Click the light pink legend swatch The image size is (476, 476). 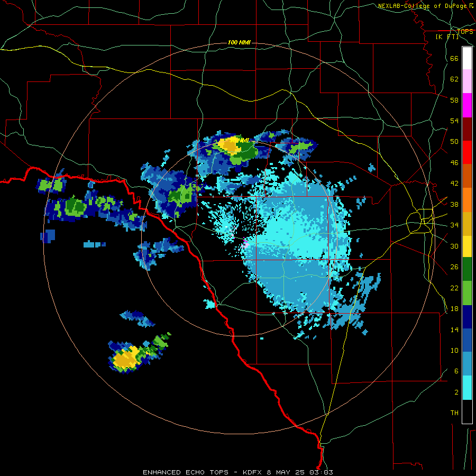(467, 81)
